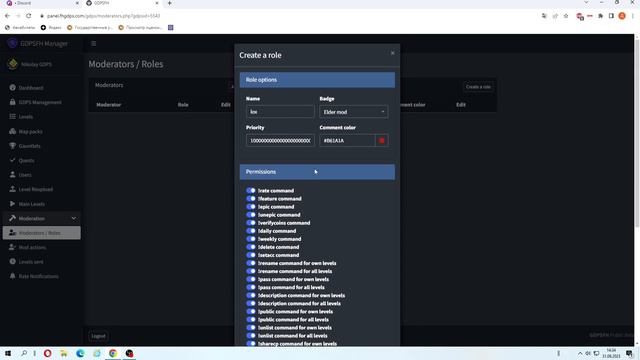
Task: Open the first bookmark in bookmarks bar
Action: point(20,28)
